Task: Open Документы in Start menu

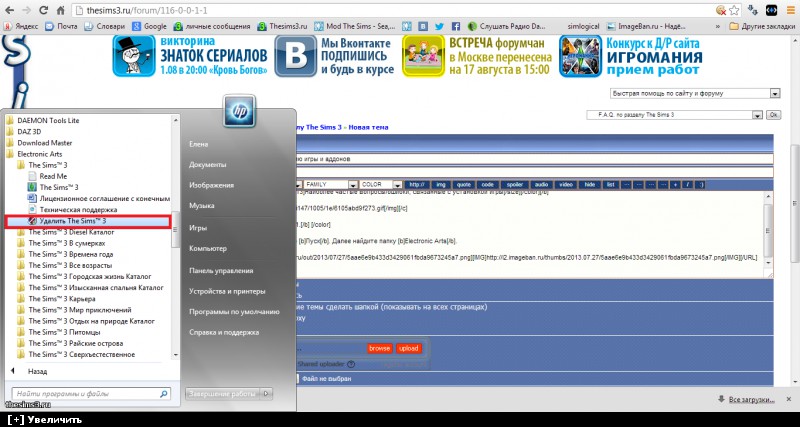Action: (208, 165)
